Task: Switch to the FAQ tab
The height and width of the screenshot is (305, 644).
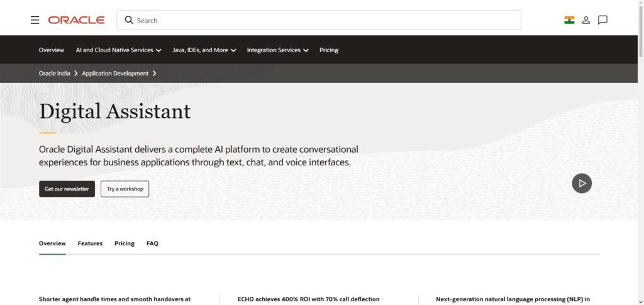Action: coord(152,243)
